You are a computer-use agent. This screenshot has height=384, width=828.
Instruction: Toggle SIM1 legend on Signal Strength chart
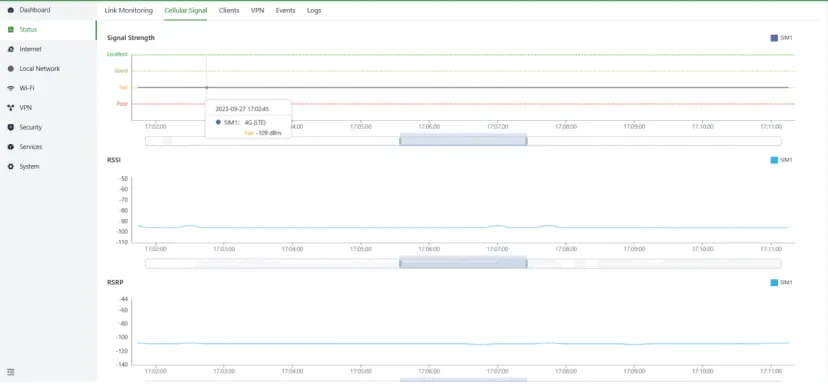[782, 38]
